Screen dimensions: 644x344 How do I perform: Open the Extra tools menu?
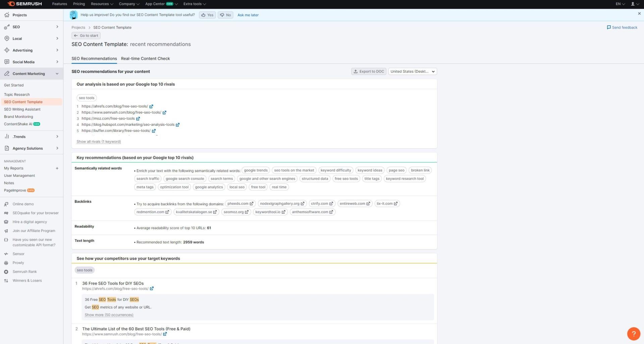tap(195, 4)
